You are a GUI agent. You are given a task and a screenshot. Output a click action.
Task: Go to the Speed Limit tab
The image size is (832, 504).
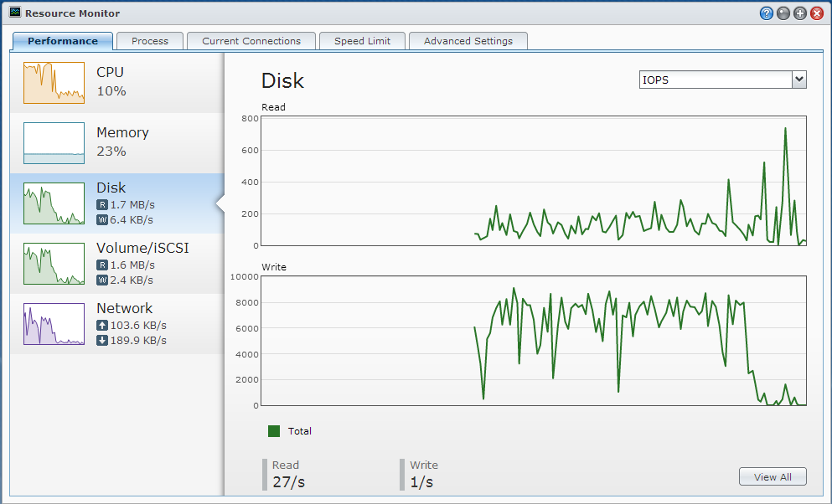pos(364,41)
